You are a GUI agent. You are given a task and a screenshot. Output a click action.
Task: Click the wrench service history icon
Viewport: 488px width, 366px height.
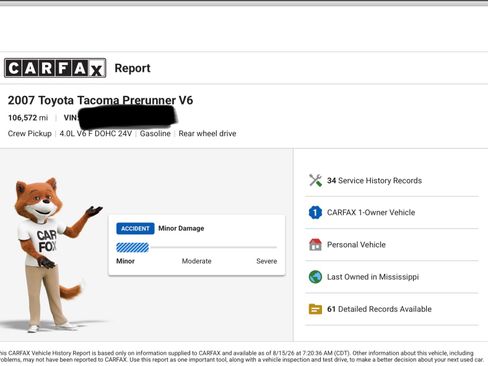(315, 180)
